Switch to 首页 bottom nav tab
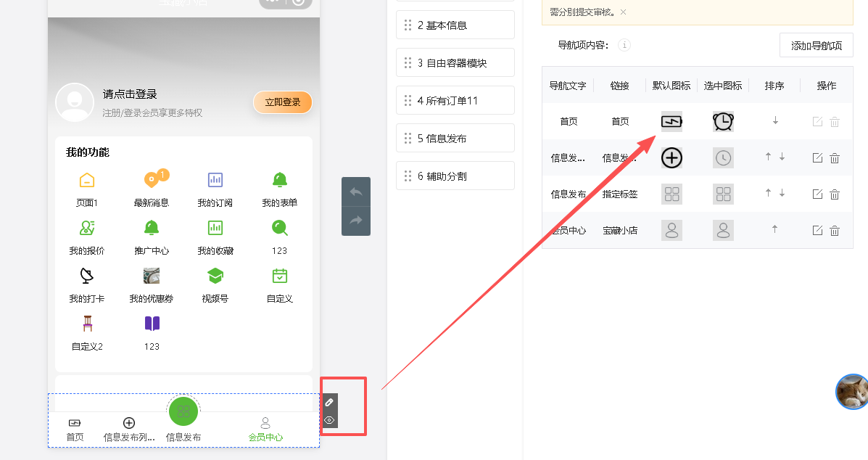Image resolution: width=868 pixels, height=460 pixels. pos(75,430)
